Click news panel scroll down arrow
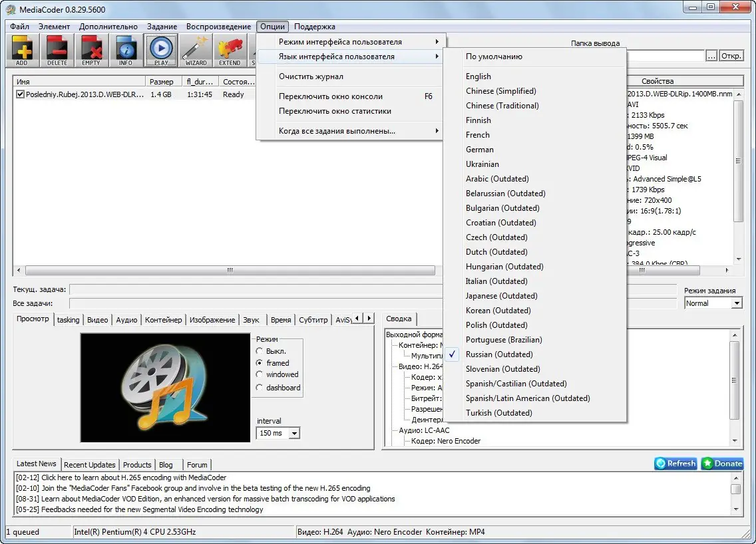The width and height of the screenshot is (756, 544). 735,509
